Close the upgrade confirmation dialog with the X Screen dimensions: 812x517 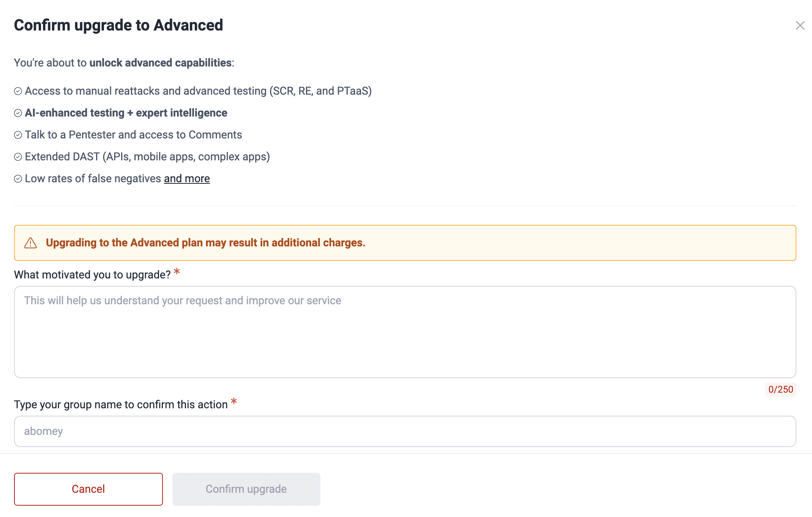pos(800,25)
